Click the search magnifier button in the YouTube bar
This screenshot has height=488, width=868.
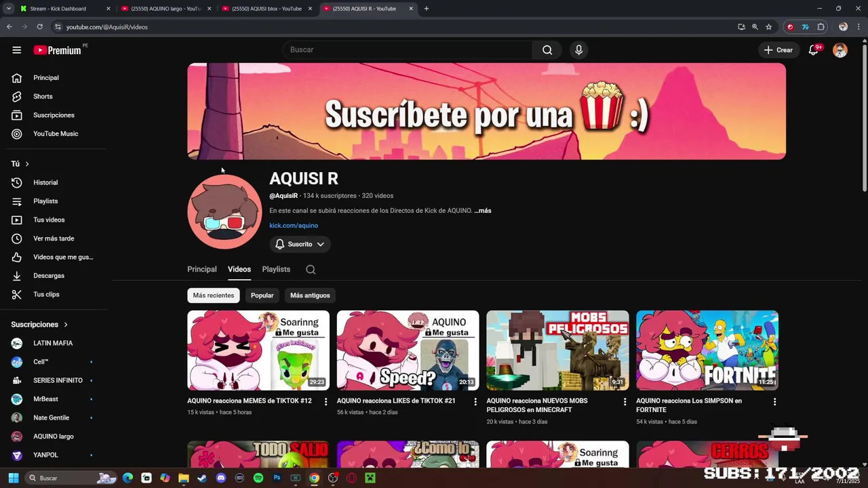click(x=547, y=49)
